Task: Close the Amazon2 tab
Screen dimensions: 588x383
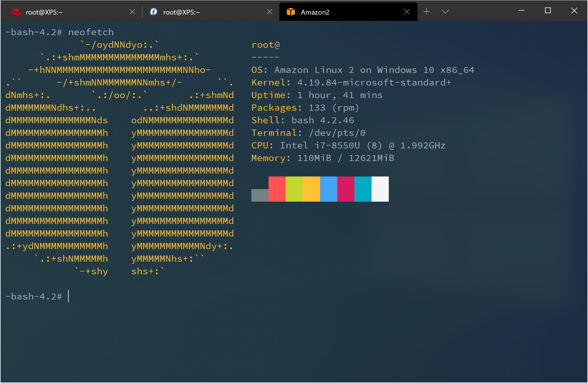Action: [407, 12]
